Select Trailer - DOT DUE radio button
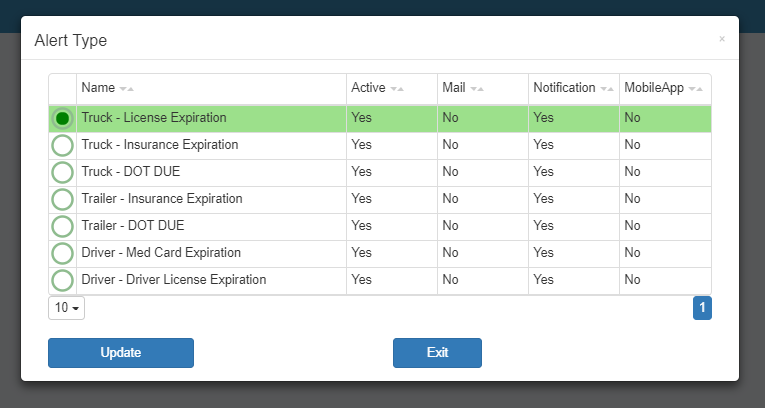 click(x=62, y=226)
